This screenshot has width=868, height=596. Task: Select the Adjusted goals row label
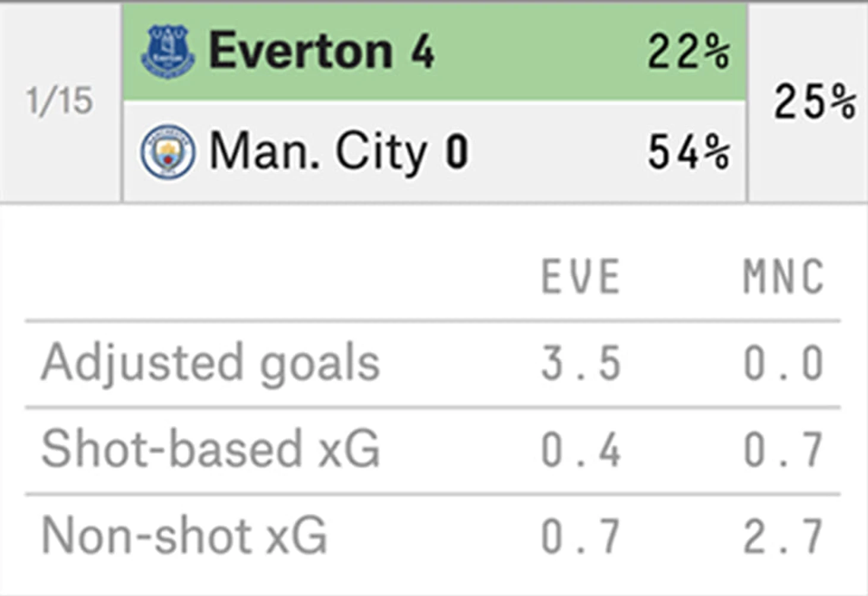coord(210,363)
